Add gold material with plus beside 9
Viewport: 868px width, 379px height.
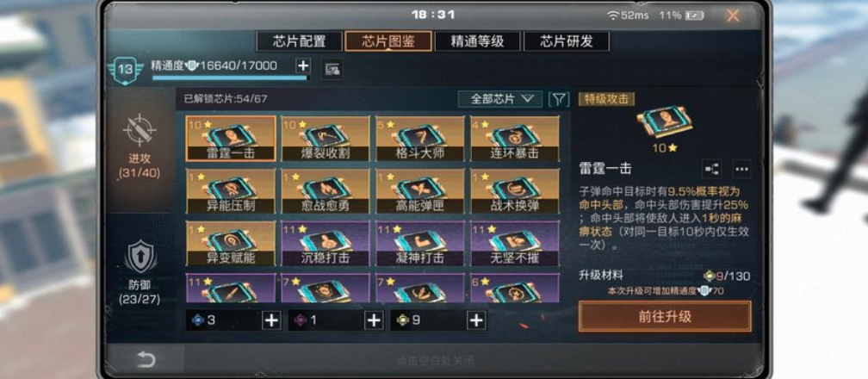tap(476, 320)
